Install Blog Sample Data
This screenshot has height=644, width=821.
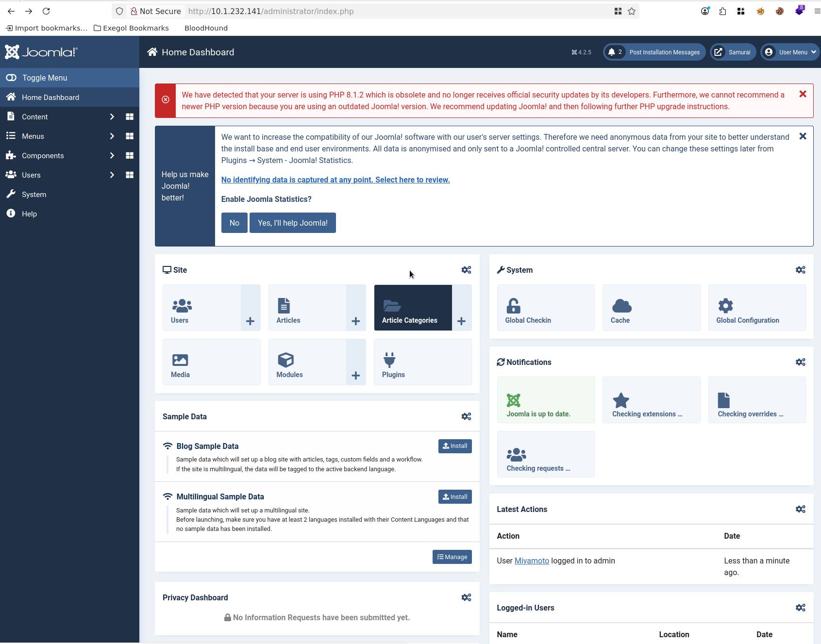tap(455, 446)
